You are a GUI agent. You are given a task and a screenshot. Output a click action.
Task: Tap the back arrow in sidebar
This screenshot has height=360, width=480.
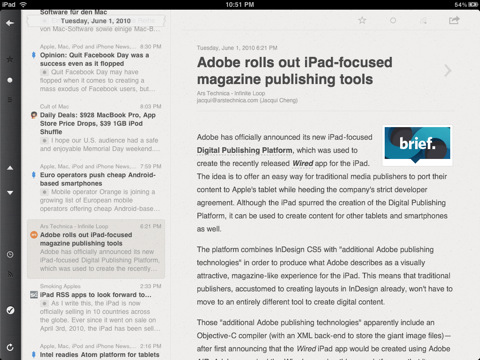coord(10,23)
